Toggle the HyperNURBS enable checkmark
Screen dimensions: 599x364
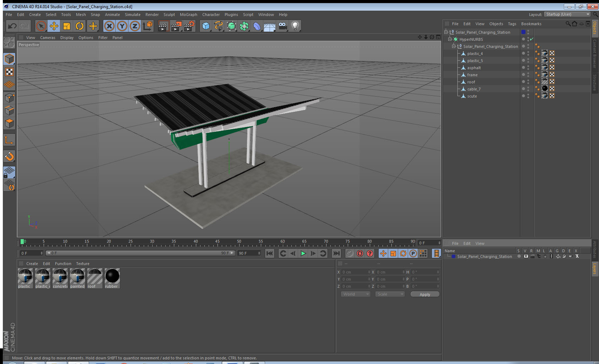pyautogui.click(x=532, y=39)
